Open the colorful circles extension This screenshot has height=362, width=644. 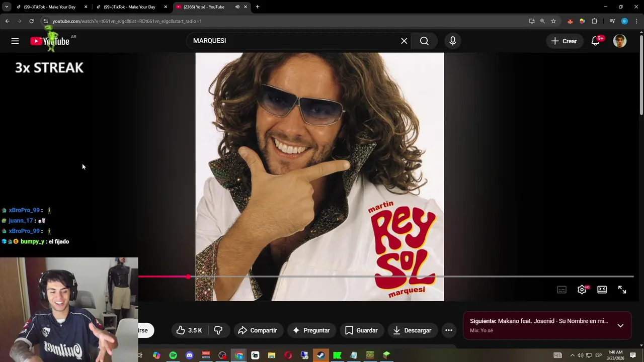[582, 21]
